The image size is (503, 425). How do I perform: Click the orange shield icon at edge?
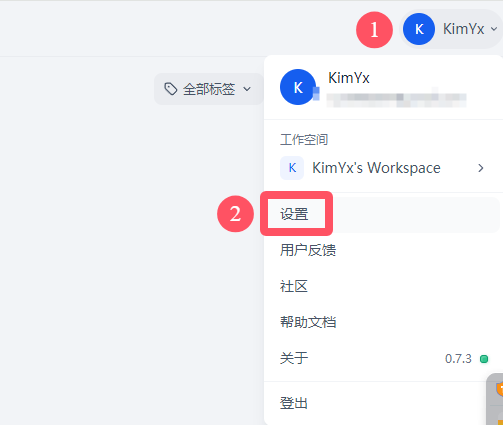pos(499,389)
